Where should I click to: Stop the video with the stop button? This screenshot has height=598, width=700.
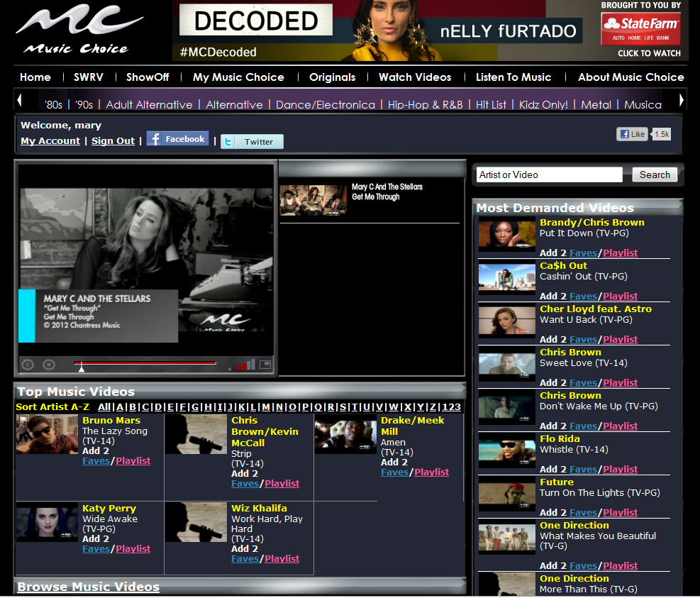(48, 365)
